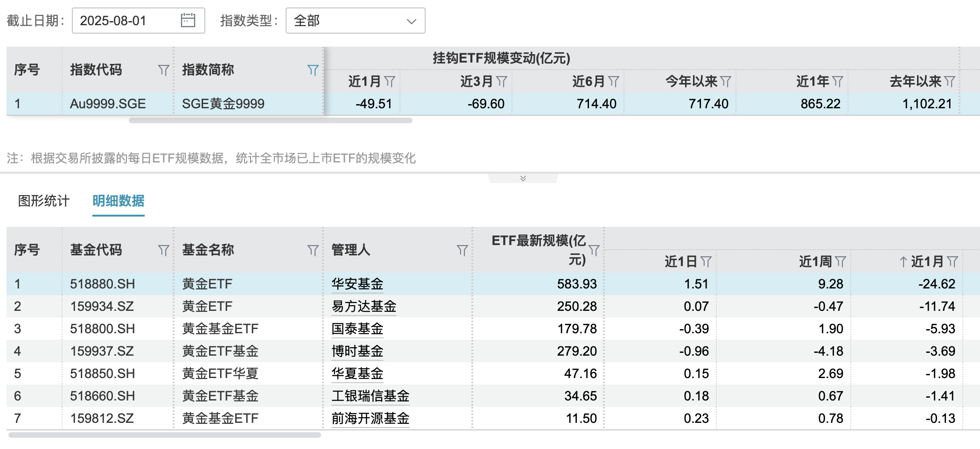This screenshot has height=449, width=980.
Task: Filter the 近1日 column
Action: coord(706,262)
